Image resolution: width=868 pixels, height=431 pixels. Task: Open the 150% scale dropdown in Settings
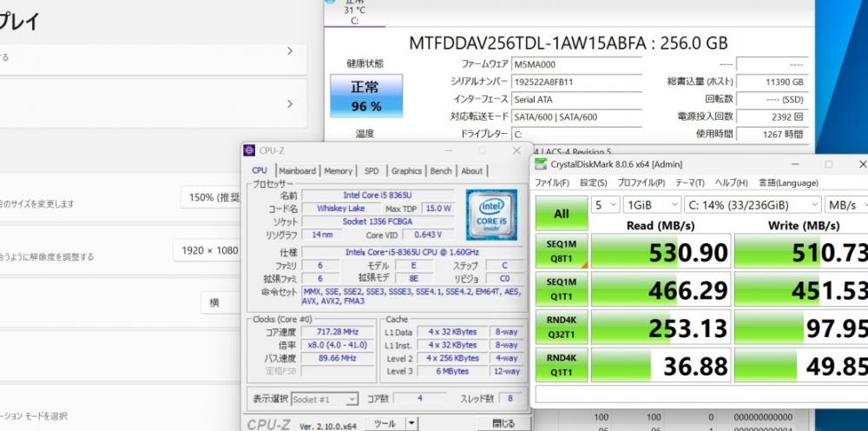pos(212,198)
